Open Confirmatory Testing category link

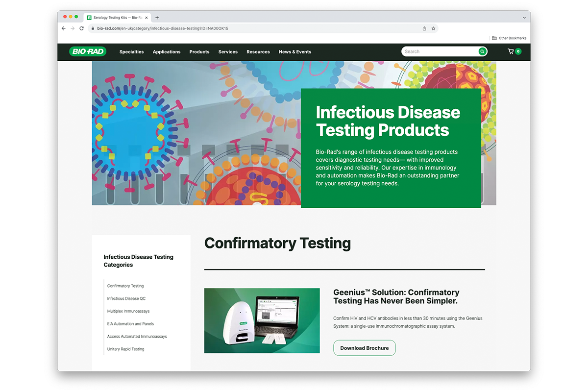125,286
